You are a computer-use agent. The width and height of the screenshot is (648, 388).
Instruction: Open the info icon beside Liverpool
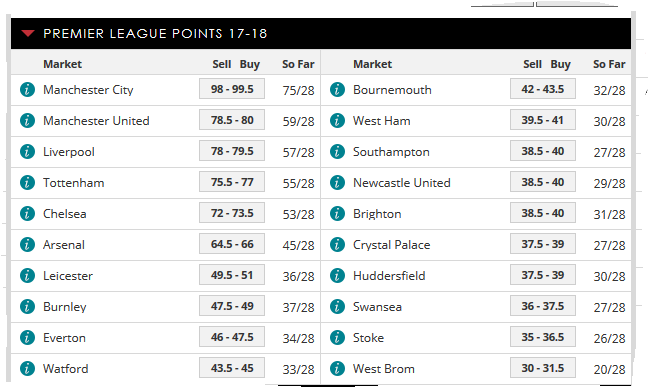(x=27, y=152)
